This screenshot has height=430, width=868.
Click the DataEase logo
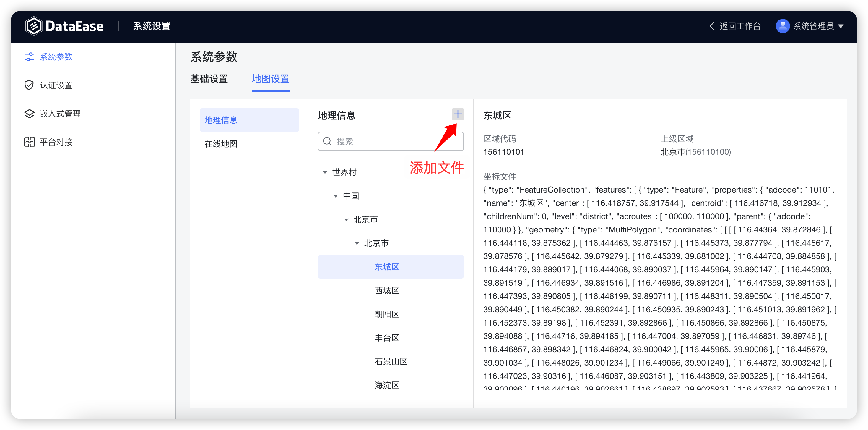pos(64,26)
